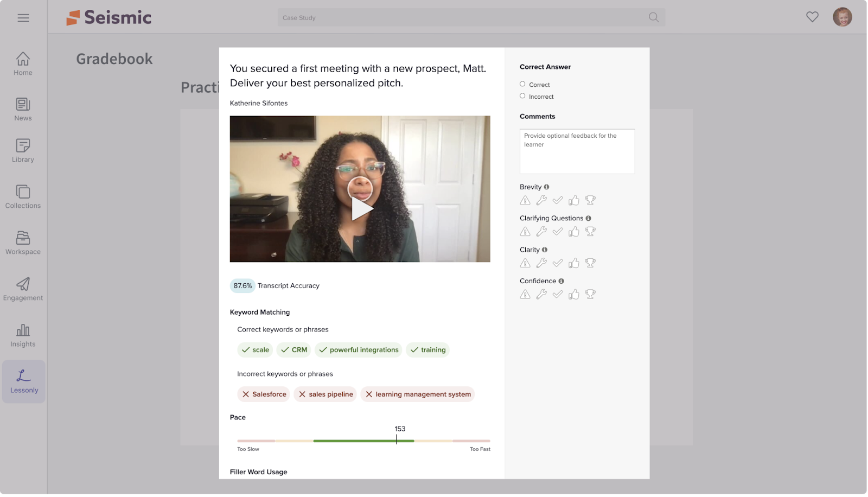Rate Brevity with thumbs-up icon

click(575, 201)
